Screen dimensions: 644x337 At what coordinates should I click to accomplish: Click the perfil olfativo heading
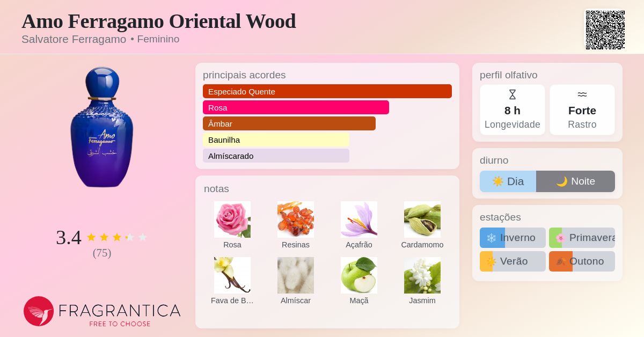[509, 75]
